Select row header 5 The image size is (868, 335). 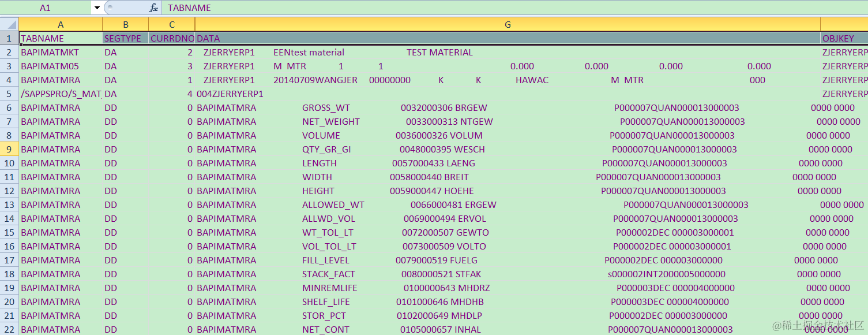pos(9,94)
